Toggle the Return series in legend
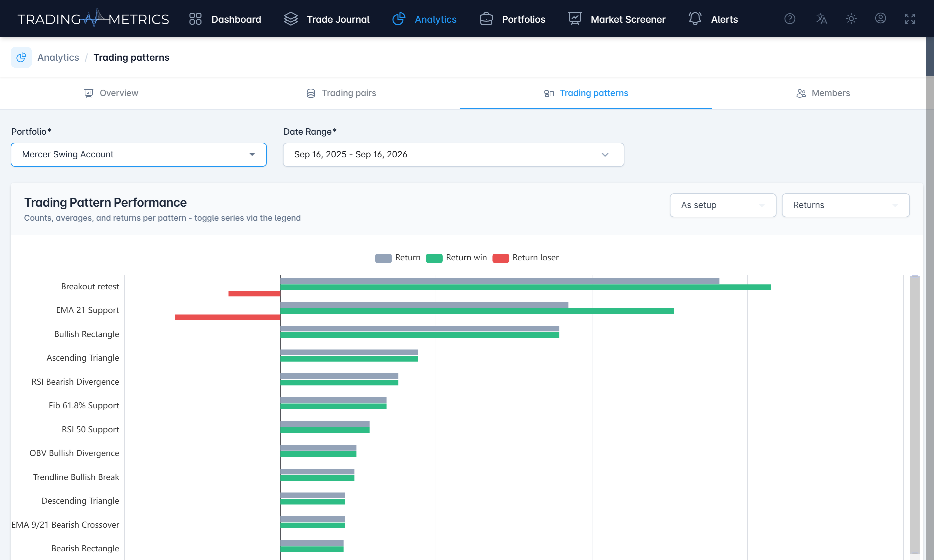Image resolution: width=934 pixels, height=560 pixels. 398,258
